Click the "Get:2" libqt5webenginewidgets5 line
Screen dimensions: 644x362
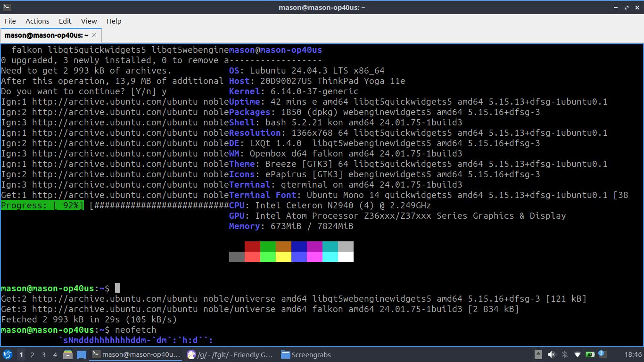coord(294,298)
